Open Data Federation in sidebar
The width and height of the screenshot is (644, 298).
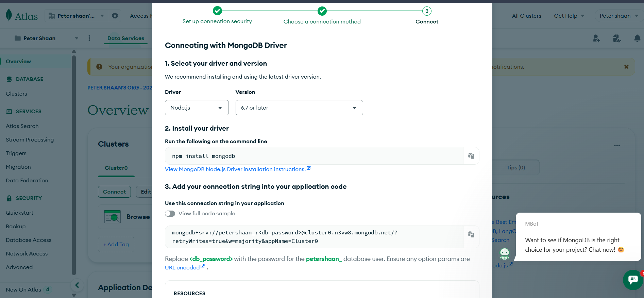coord(27,181)
